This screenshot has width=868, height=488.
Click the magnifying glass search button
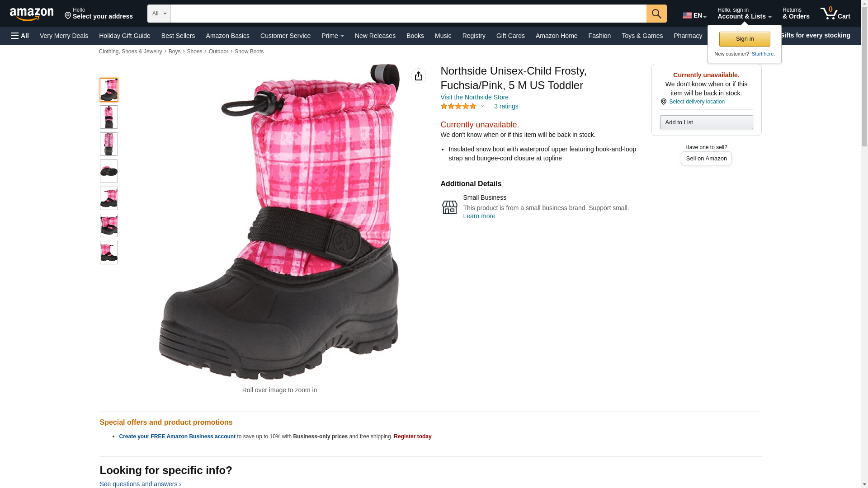pyautogui.click(x=656, y=14)
